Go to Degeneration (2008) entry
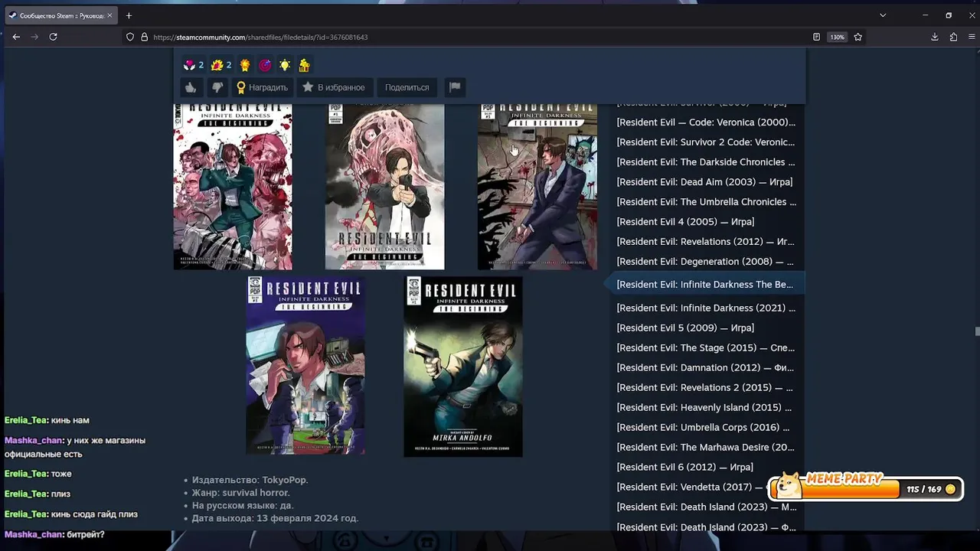980x551 pixels. coord(705,261)
